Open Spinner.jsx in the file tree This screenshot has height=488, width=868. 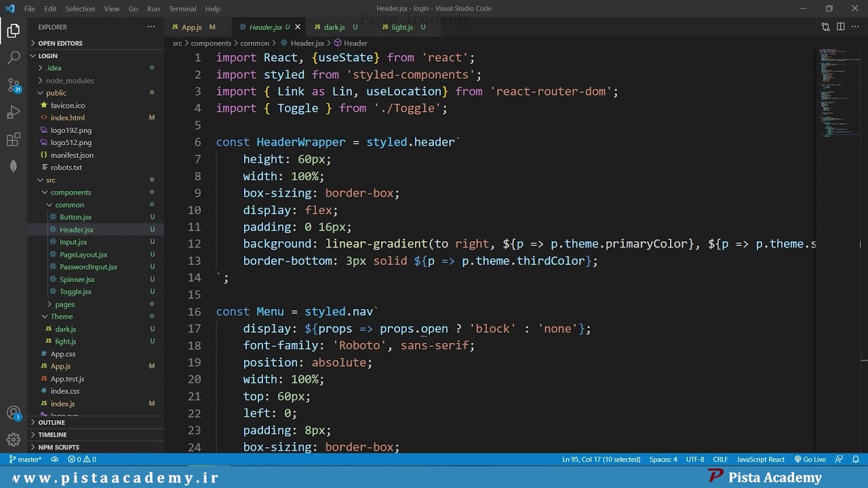tap(96, 279)
